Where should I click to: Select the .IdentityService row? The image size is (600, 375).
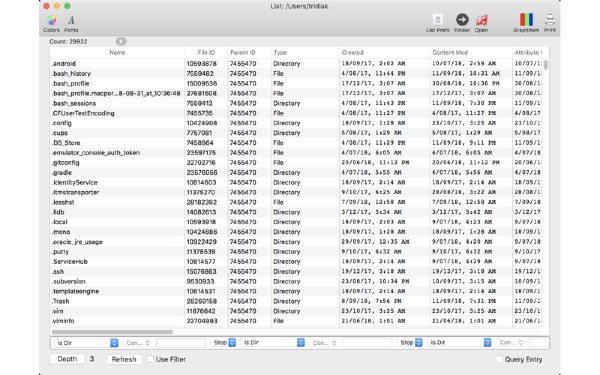coord(297,183)
